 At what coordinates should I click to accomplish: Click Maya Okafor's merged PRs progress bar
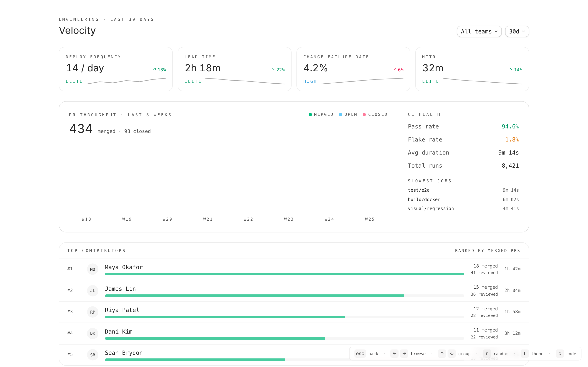(x=284, y=274)
